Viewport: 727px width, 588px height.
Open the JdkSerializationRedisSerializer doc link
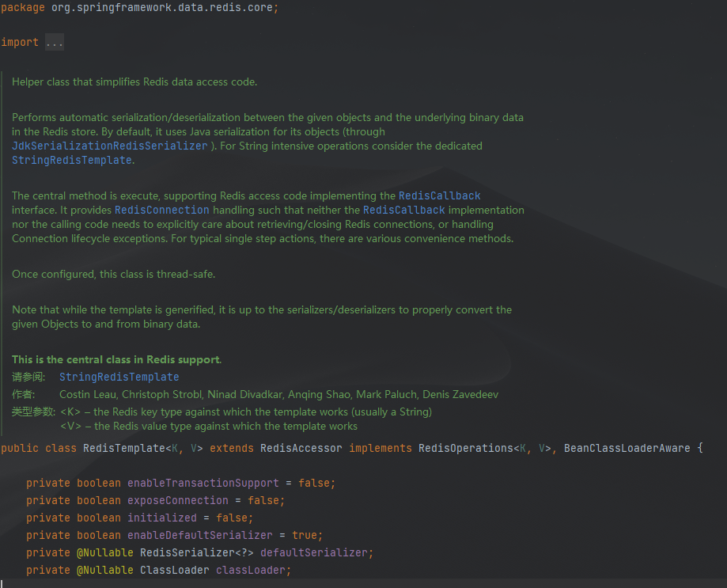pos(109,146)
